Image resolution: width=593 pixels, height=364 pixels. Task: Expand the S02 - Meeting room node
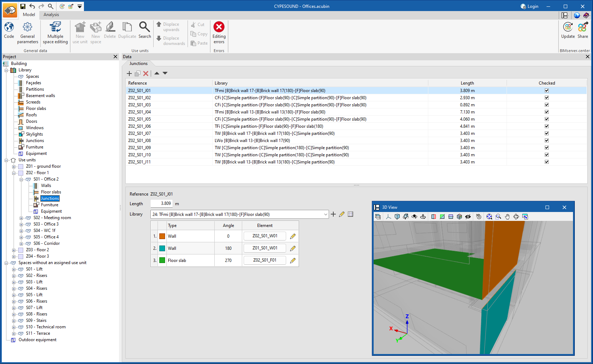(21, 218)
